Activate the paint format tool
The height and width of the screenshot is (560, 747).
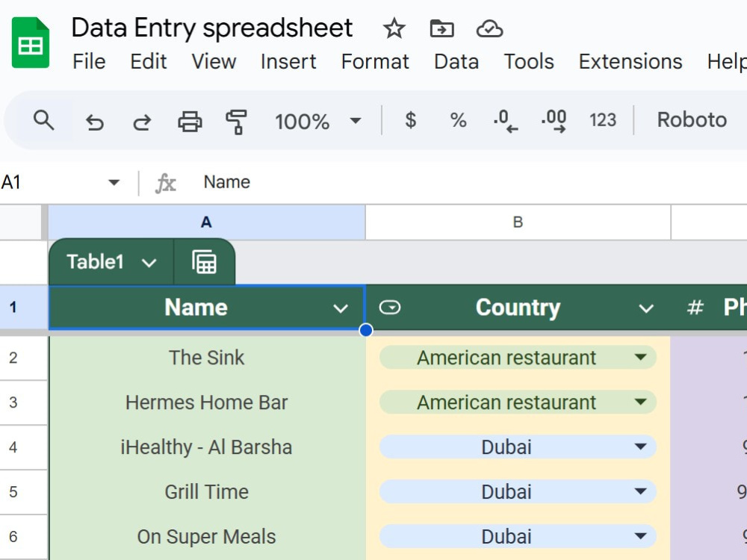pos(236,122)
